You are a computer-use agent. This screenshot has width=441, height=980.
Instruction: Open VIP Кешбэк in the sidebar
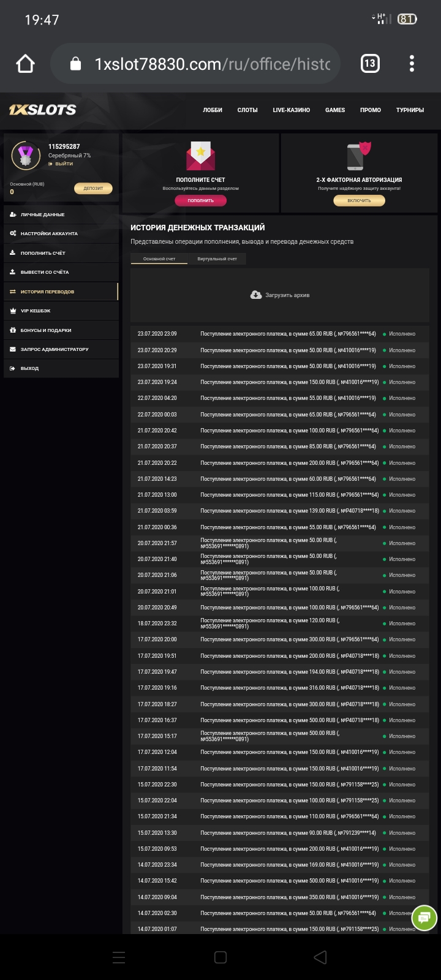[x=36, y=311]
